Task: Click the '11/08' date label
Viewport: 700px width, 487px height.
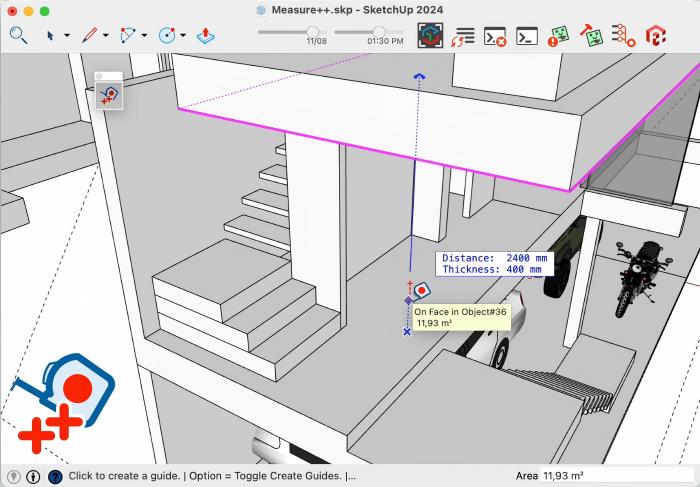Action: click(x=317, y=41)
